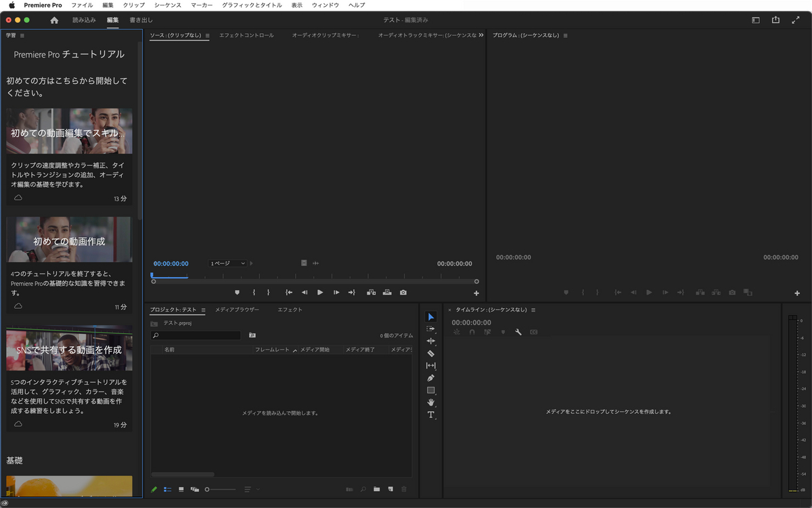The height and width of the screenshot is (508, 812).
Task: Toggle linked selection in timeline
Action: click(487, 332)
